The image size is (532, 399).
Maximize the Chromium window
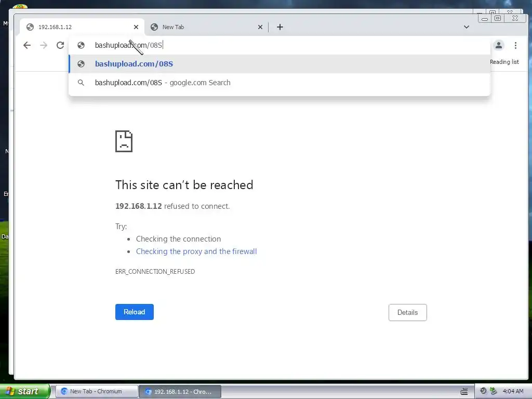[498, 18]
